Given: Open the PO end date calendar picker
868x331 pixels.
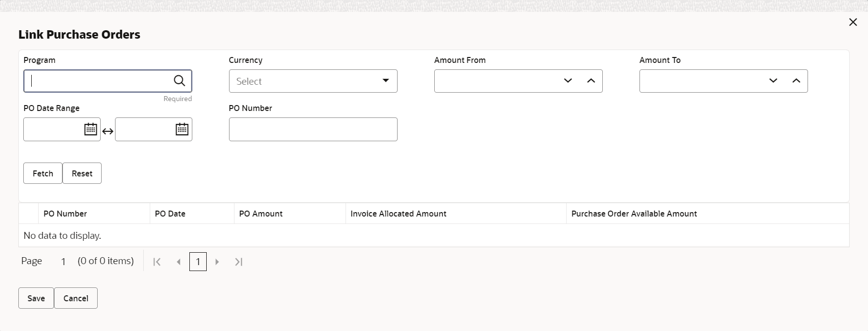Looking at the screenshot, I should pos(182,129).
